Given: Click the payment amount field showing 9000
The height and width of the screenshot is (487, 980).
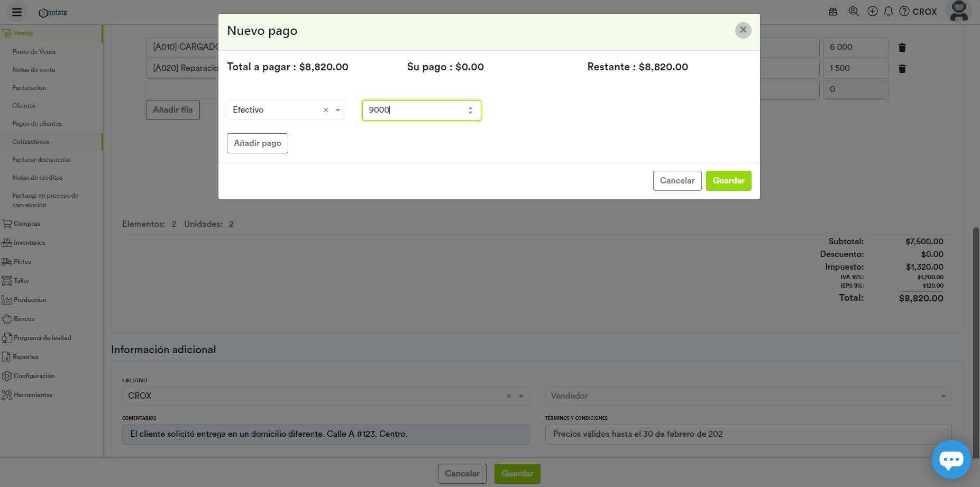Looking at the screenshot, I should [413, 110].
